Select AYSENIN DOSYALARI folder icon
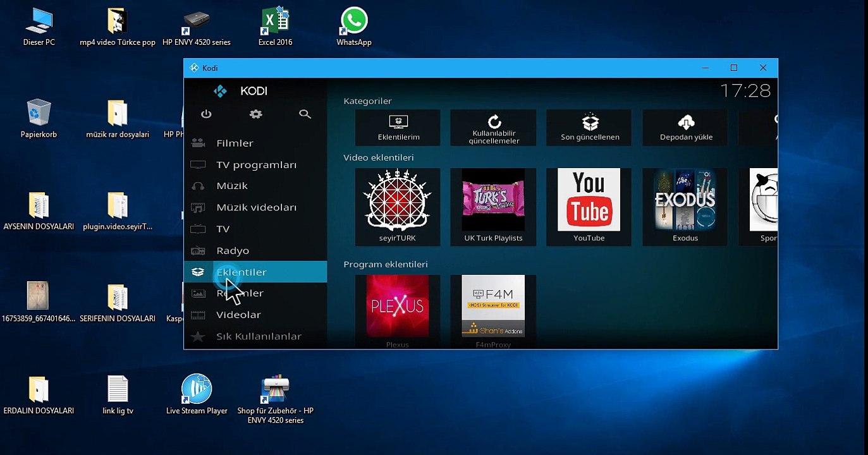The height and width of the screenshot is (455, 868). click(x=39, y=212)
